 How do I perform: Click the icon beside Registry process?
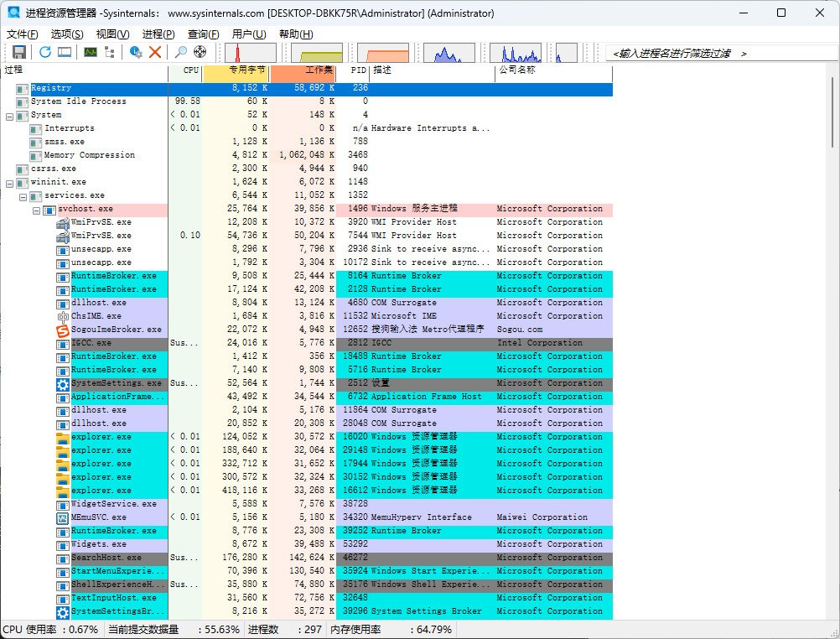(x=22, y=88)
